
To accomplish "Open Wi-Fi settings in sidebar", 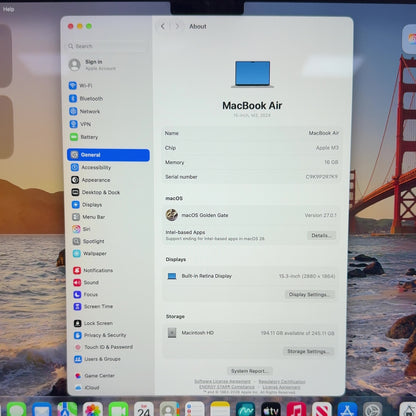I will tap(81, 86).
